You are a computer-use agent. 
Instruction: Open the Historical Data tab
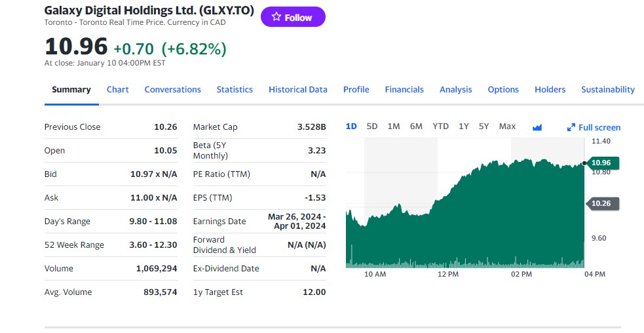point(298,90)
